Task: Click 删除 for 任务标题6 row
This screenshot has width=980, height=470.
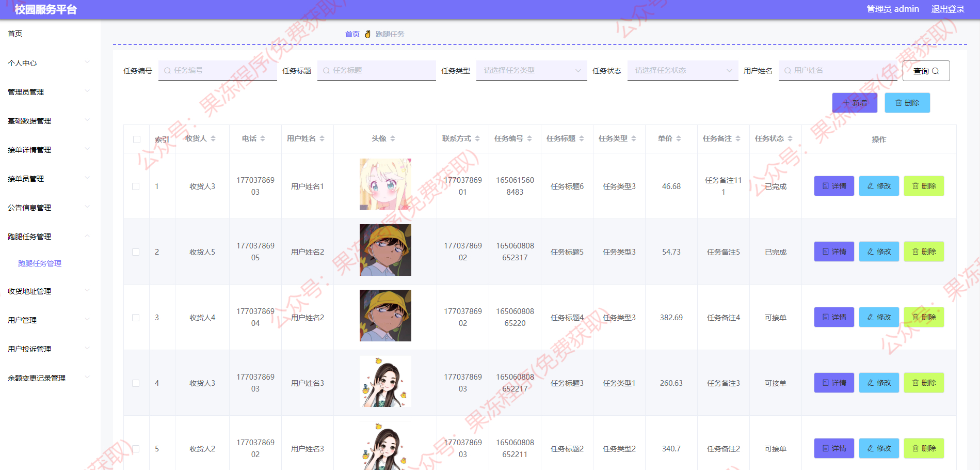Action: (924, 186)
